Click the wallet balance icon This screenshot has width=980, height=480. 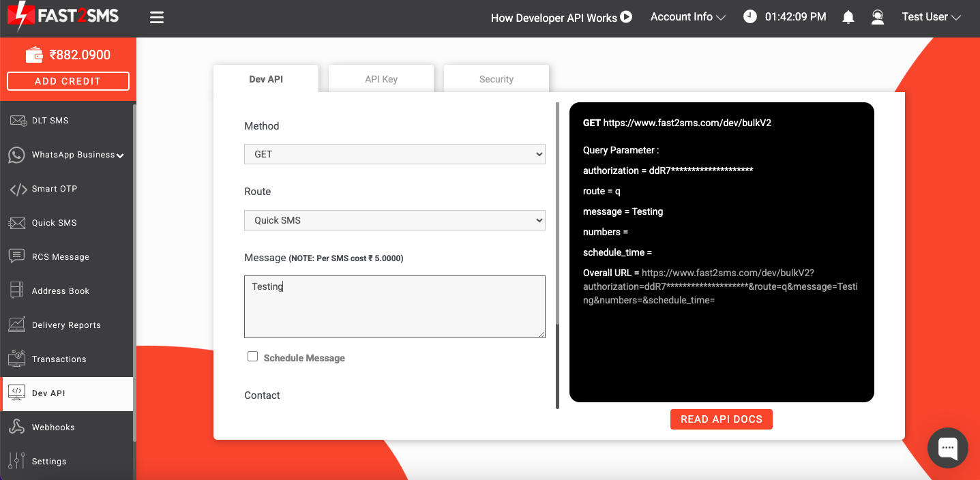[35, 55]
